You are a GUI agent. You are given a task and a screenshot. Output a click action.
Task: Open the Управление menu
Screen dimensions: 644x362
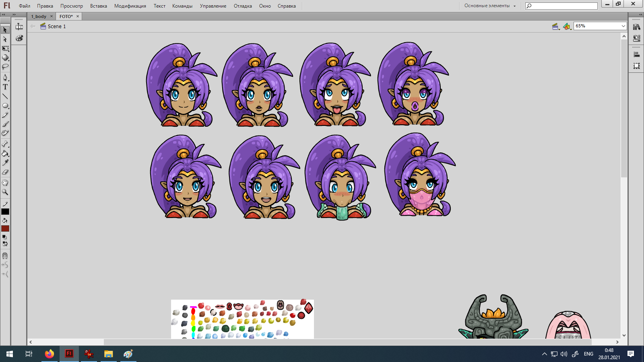pos(213,6)
